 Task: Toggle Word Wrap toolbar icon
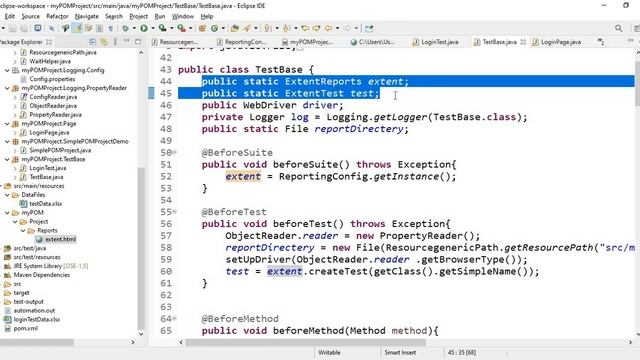click(89, 28)
